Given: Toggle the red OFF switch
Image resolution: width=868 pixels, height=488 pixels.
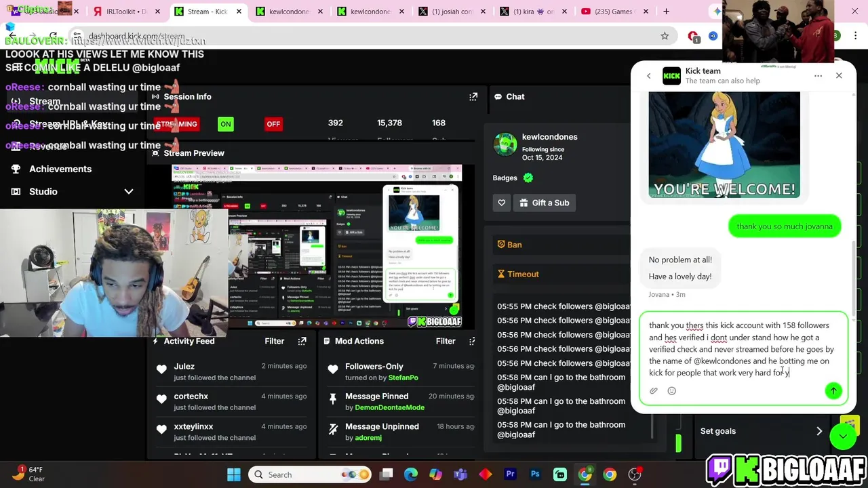Looking at the screenshot, I should [273, 124].
